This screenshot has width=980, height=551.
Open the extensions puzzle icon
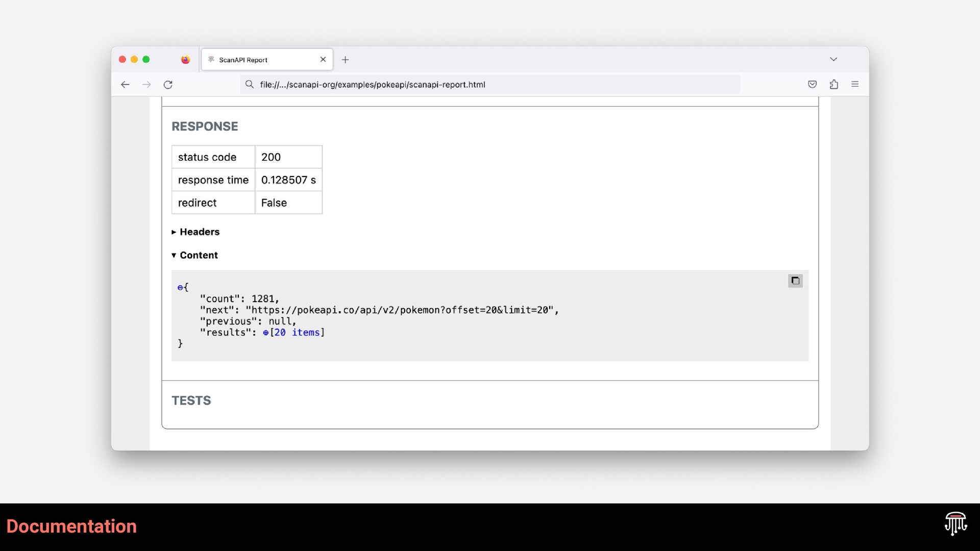[x=834, y=85]
